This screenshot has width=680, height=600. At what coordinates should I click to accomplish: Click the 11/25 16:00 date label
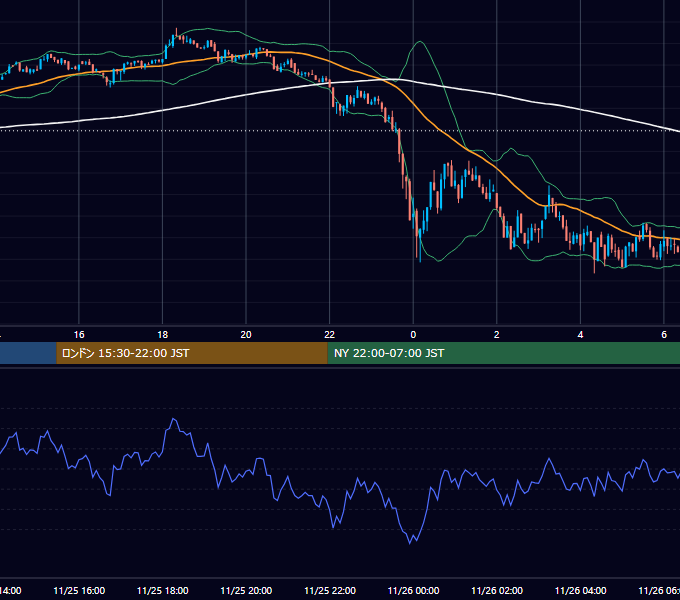tap(79, 590)
